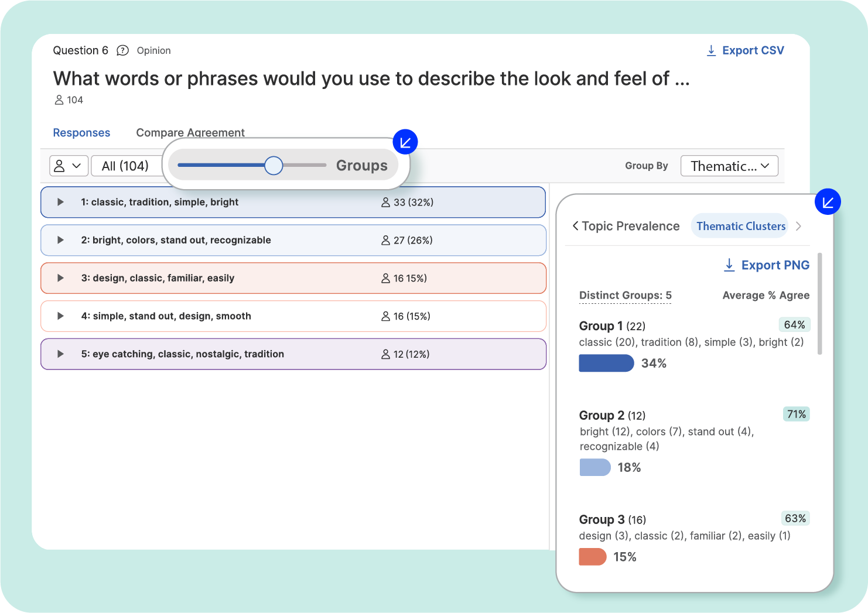This screenshot has width=868, height=613.
Task: Switch to the Compare Agreement tab
Action: click(x=190, y=132)
